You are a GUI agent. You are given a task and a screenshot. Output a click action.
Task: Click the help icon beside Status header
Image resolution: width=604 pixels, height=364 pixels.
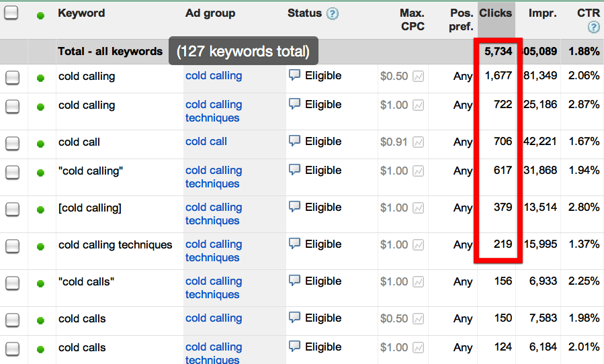coord(332,13)
